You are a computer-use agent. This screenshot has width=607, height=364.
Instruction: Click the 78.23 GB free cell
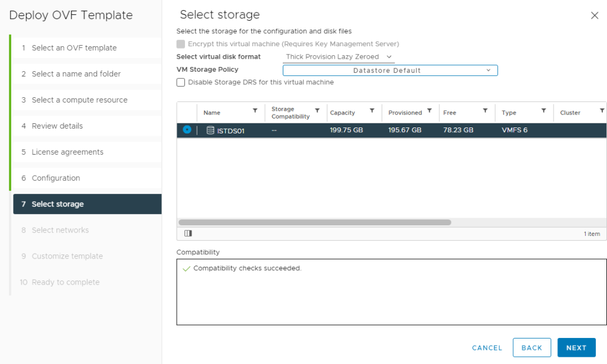coord(458,130)
